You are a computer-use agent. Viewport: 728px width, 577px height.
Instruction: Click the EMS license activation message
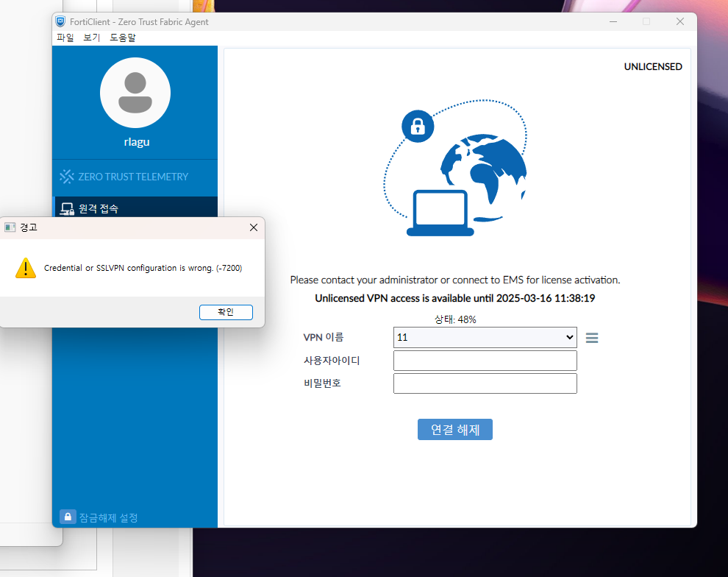pos(455,280)
